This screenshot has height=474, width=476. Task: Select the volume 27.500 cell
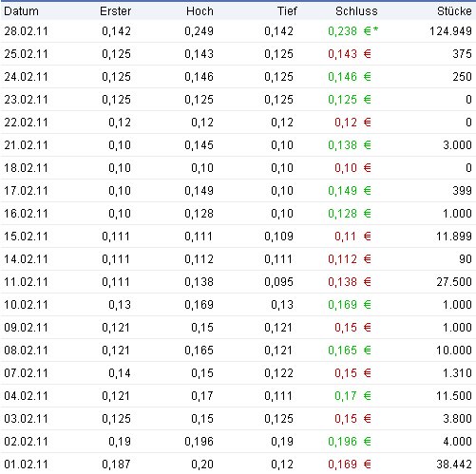454,282
